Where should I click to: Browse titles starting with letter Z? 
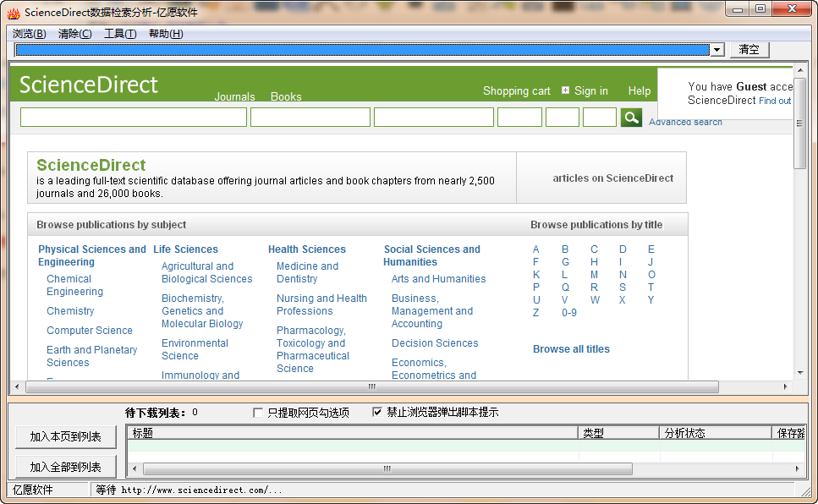pos(535,313)
